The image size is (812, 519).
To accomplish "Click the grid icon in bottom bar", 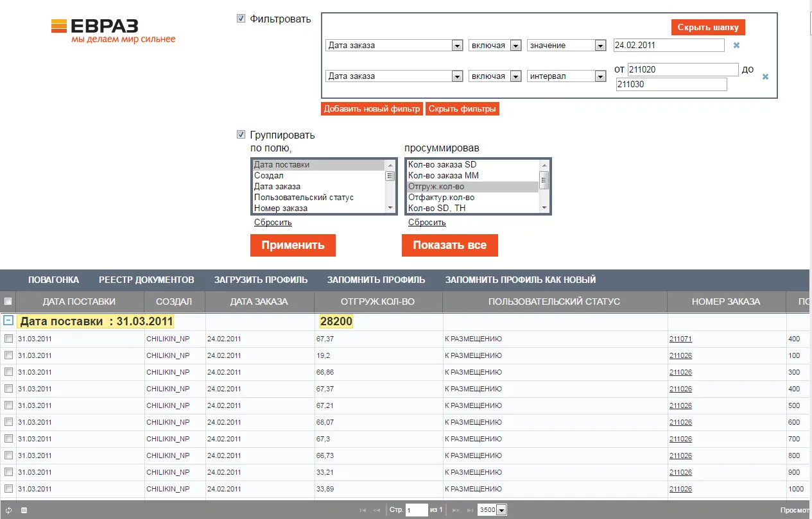I will [24, 510].
